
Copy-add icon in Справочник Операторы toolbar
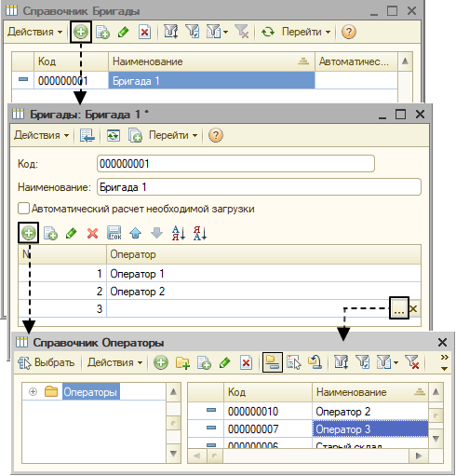[x=204, y=362]
